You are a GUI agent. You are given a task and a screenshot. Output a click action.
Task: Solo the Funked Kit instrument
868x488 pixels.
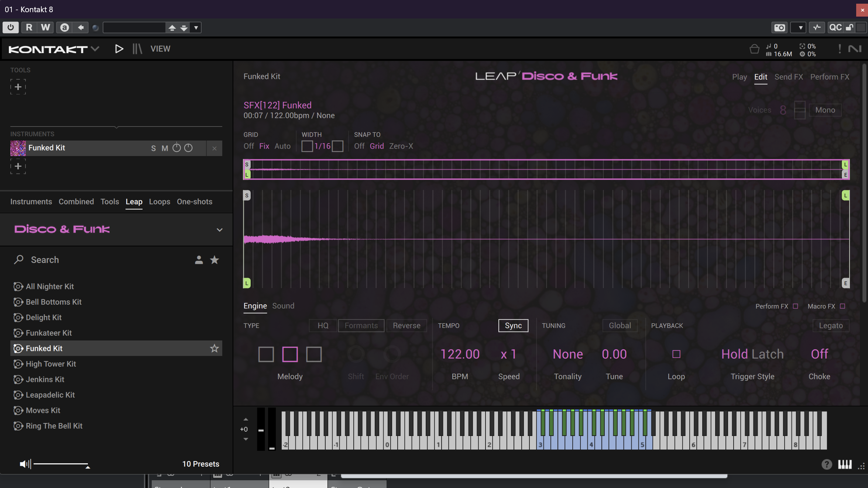tap(153, 148)
